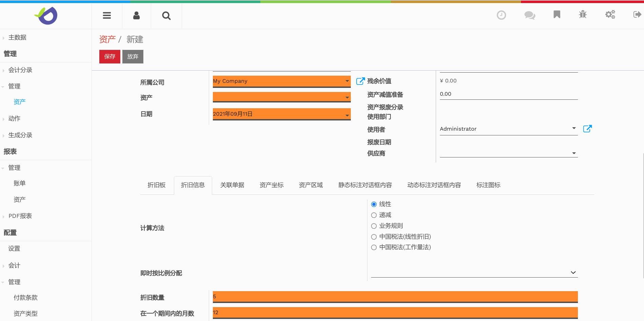Viewport: 644px width, 321px height.
Task: Open the hamburger menu icon
Action: [107, 16]
